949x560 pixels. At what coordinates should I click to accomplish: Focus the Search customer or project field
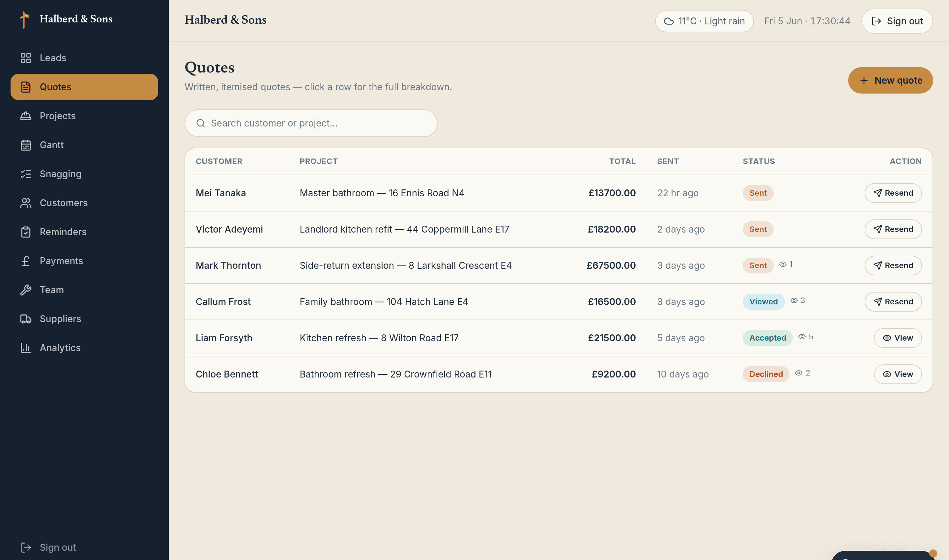(311, 124)
